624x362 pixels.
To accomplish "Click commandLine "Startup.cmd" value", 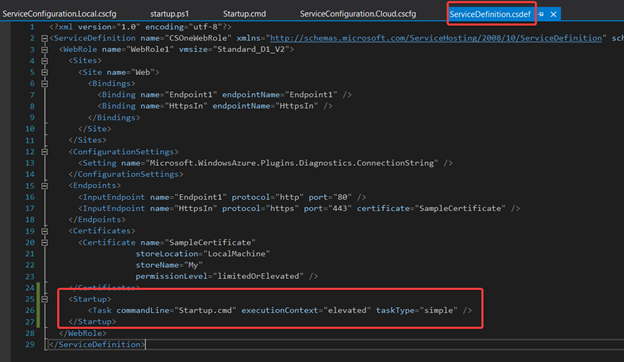I will [205, 310].
